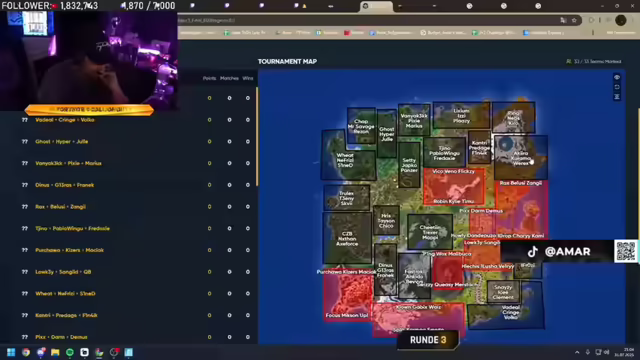Viewport: 640px width, 360px height.
Task: Click Trulex T3eny Skvii map zone
Action: coord(347,198)
